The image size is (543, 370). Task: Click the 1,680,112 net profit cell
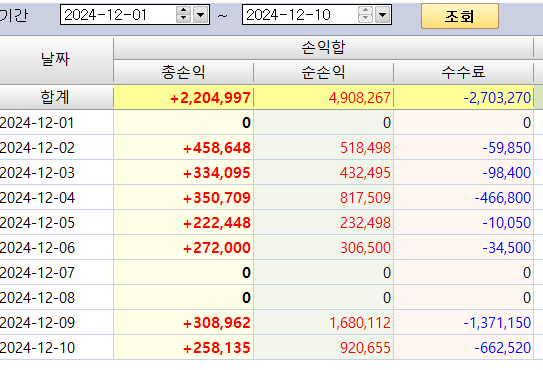323,323
